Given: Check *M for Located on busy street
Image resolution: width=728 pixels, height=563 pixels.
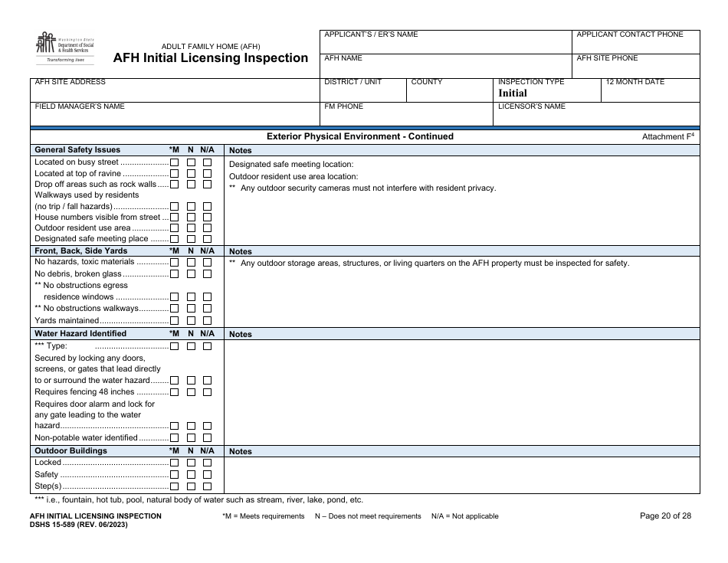Looking at the screenshot, I should (175, 162).
